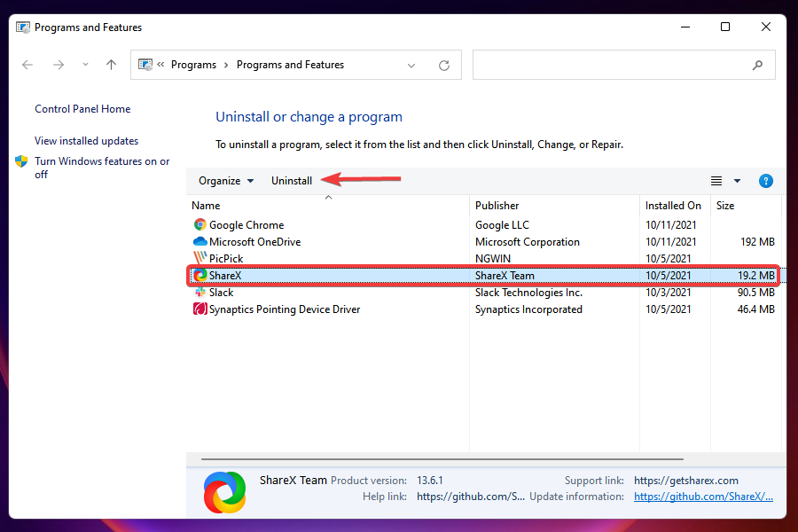Open the Organize dropdown menu
This screenshot has height=532, width=798.
click(x=226, y=181)
